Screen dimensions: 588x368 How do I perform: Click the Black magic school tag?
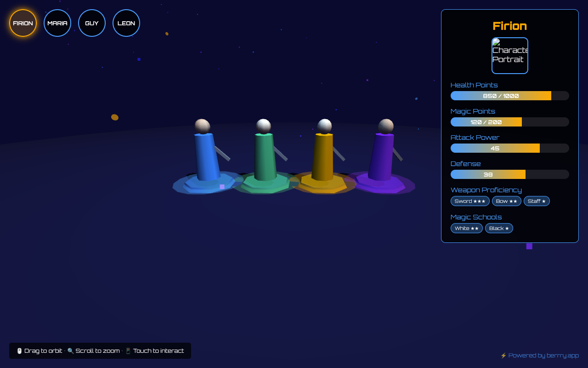click(499, 228)
